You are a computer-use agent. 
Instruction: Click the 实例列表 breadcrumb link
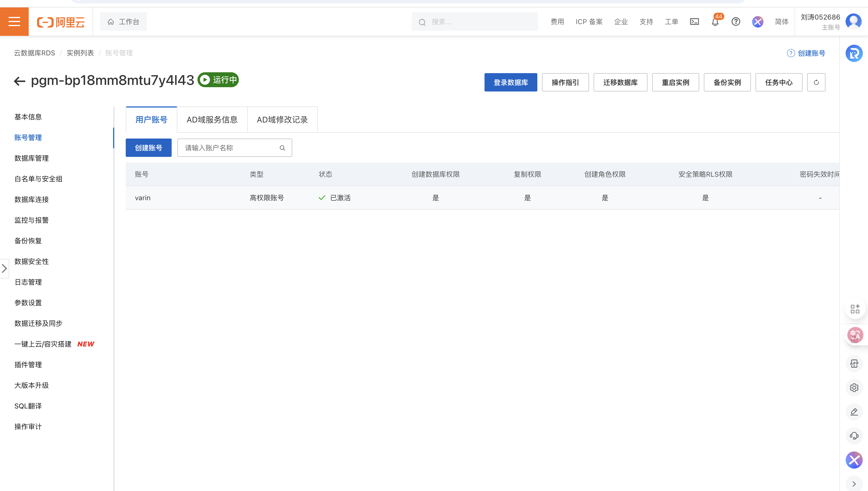coord(80,53)
